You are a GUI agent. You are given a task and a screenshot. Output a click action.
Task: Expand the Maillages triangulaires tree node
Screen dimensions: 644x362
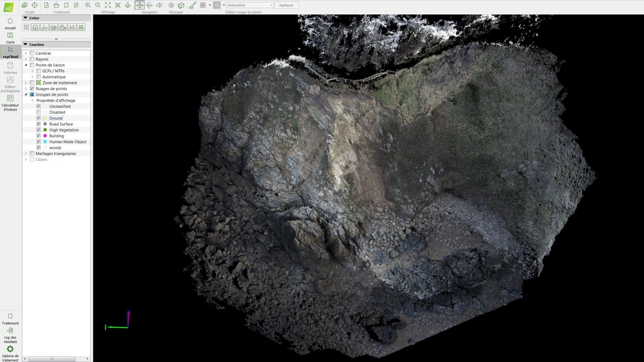pos(26,154)
